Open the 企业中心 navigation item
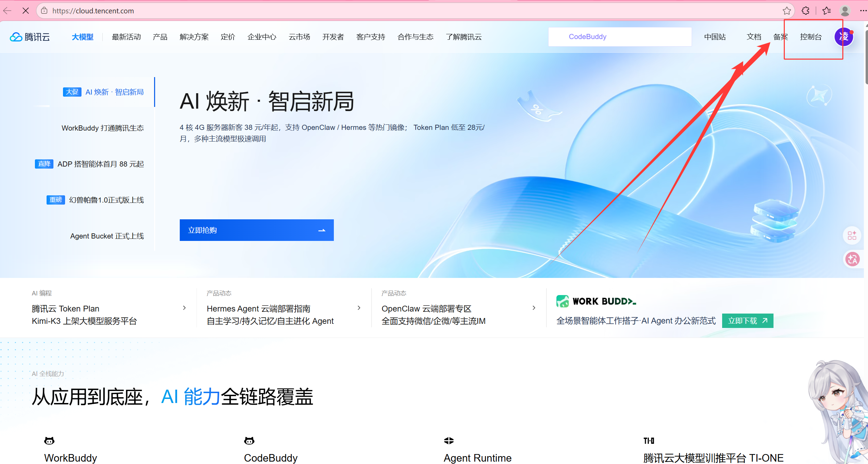 [x=262, y=37]
